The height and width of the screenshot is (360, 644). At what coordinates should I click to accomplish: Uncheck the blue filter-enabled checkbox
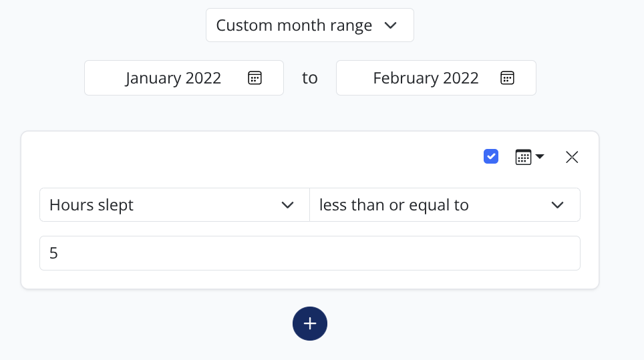[x=491, y=156]
